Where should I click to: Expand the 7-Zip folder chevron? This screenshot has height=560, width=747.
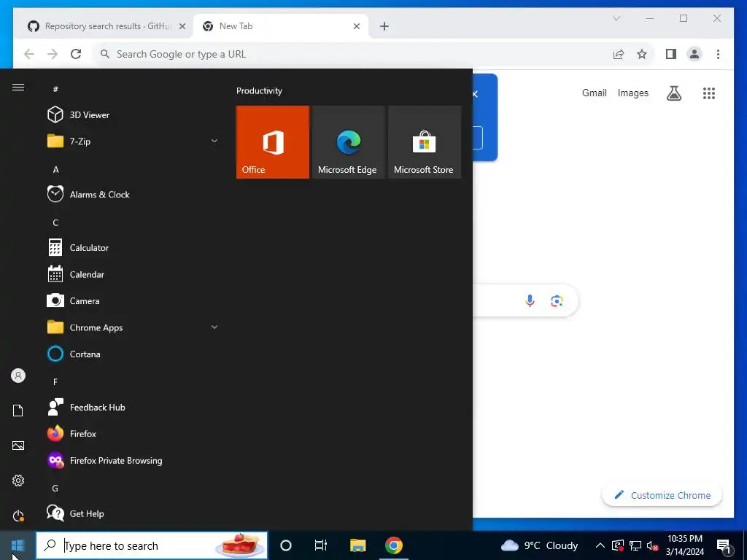coord(214,141)
